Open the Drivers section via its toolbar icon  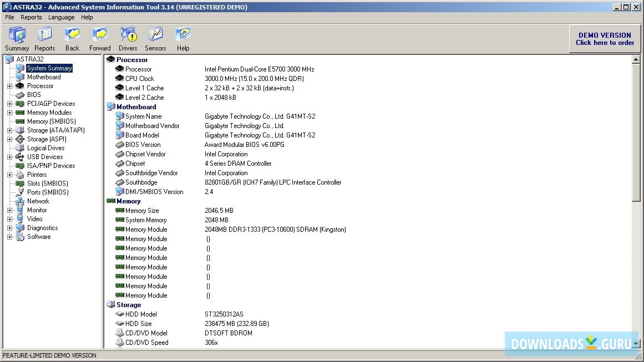coord(128,38)
